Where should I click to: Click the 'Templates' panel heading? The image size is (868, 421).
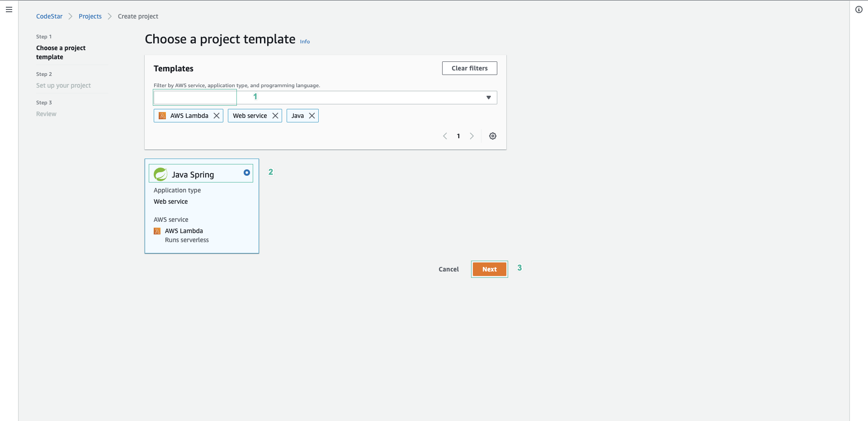[x=174, y=69]
